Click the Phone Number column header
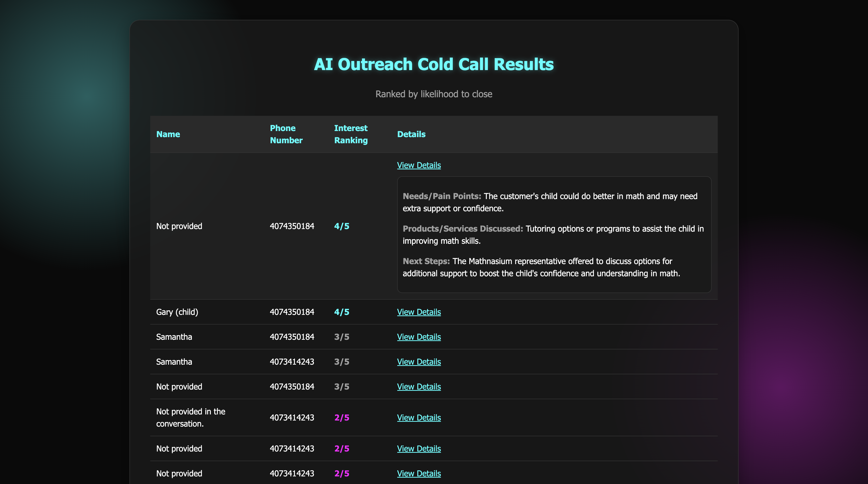 [286, 135]
